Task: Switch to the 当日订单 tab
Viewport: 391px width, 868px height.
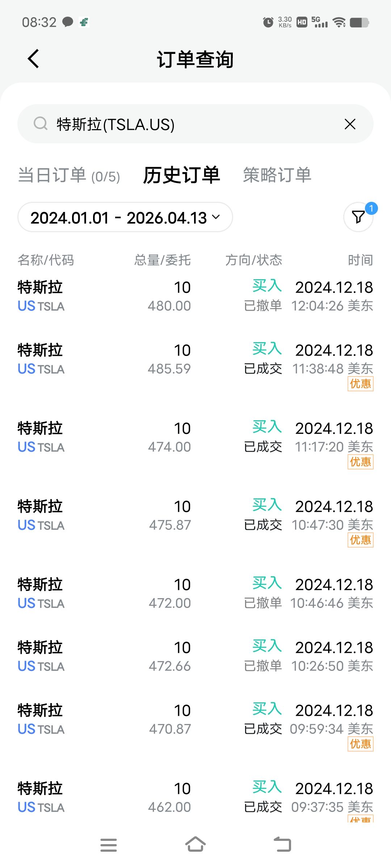Action: pyautogui.click(x=69, y=175)
